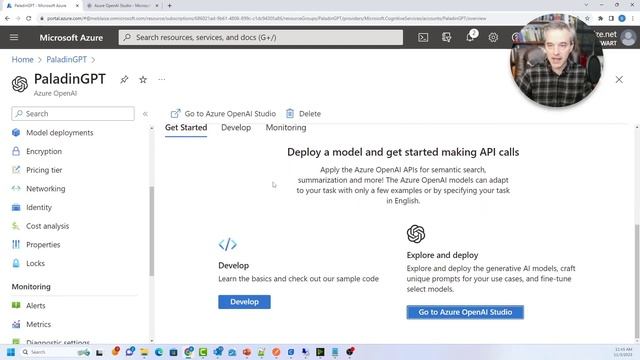Open Encryption settings in sidebar
Viewport: 640px width, 360px height.
tap(44, 151)
